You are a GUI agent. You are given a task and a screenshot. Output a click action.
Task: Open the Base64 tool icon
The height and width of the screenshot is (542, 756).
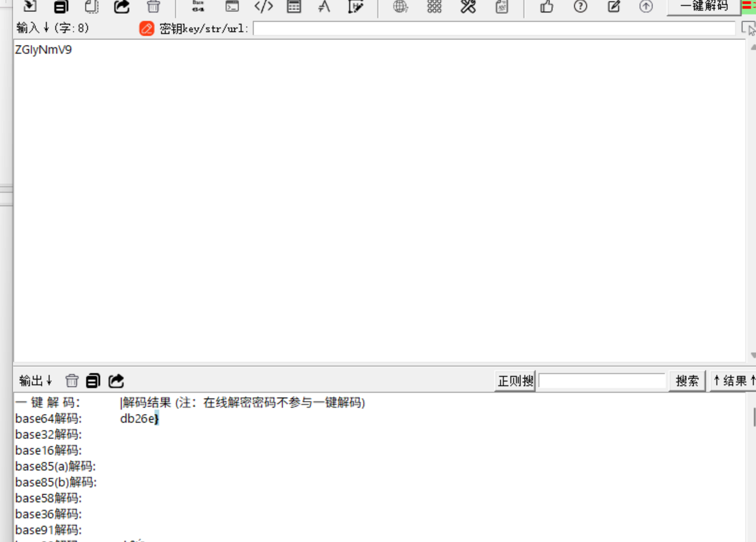click(x=198, y=6)
